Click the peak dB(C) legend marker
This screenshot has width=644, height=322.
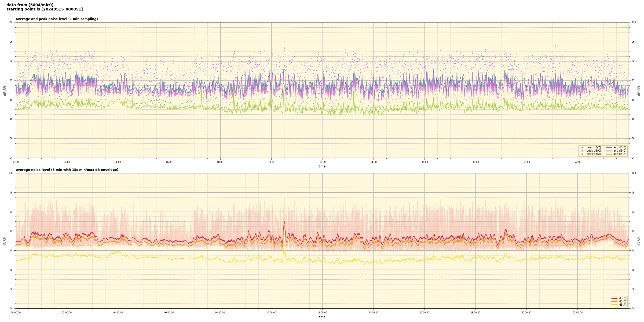coord(582,151)
